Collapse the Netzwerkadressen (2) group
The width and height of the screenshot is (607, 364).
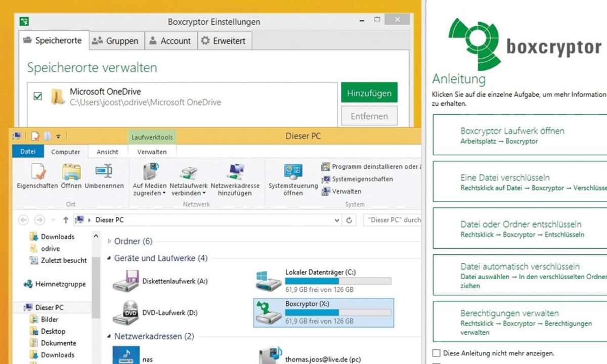pyautogui.click(x=110, y=336)
